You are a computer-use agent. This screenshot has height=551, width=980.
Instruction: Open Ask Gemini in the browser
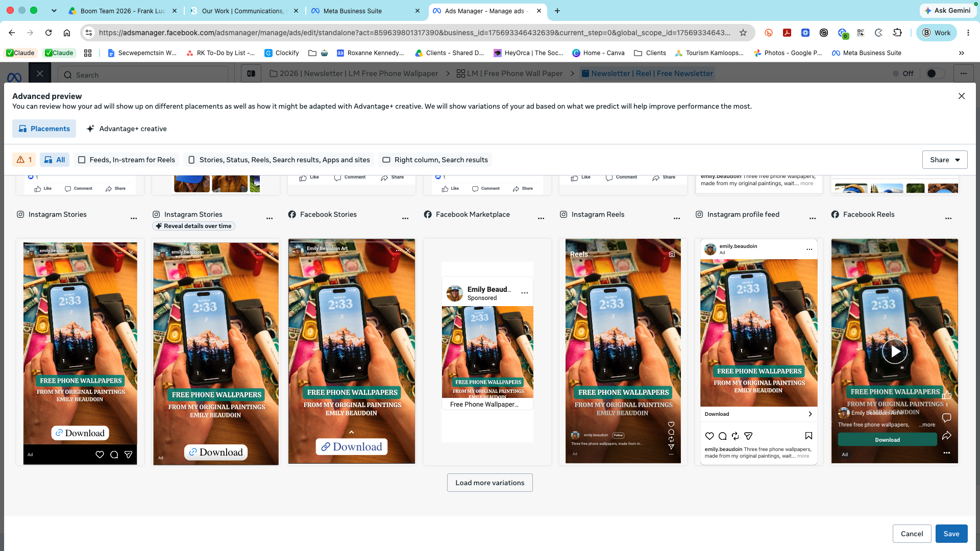pyautogui.click(x=947, y=10)
